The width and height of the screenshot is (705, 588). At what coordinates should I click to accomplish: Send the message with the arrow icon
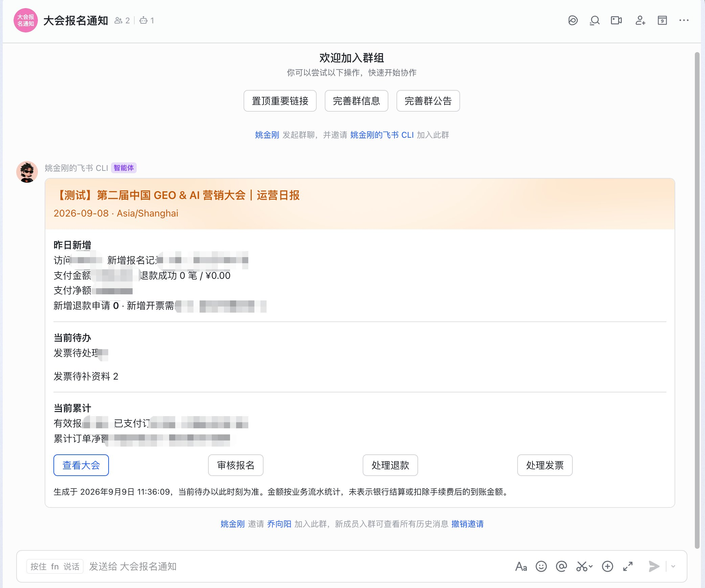click(654, 566)
